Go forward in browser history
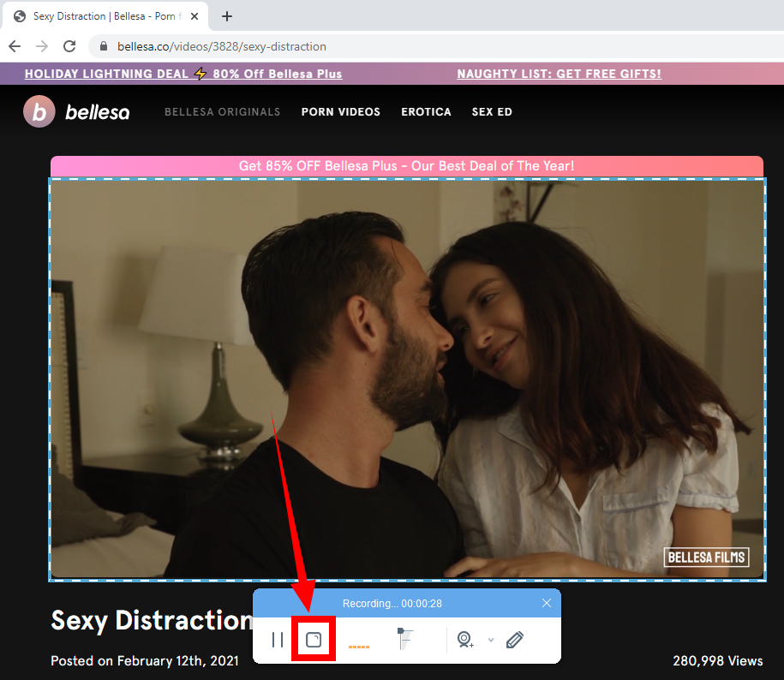This screenshot has height=680, width=784. (42, 46)
